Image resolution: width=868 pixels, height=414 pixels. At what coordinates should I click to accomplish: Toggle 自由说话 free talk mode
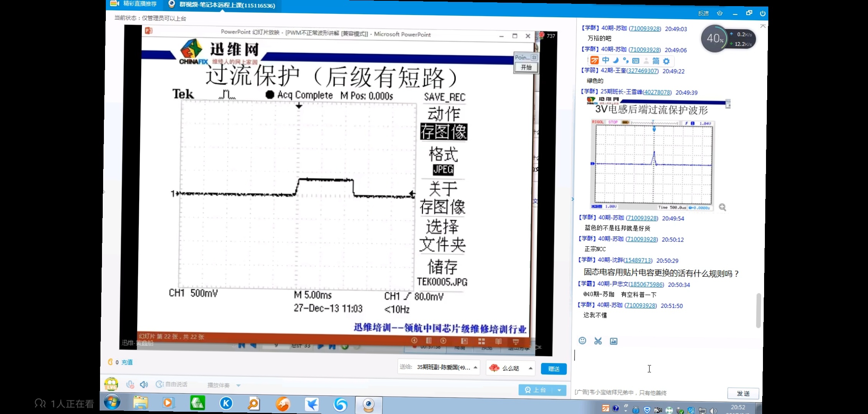[172, 384]
